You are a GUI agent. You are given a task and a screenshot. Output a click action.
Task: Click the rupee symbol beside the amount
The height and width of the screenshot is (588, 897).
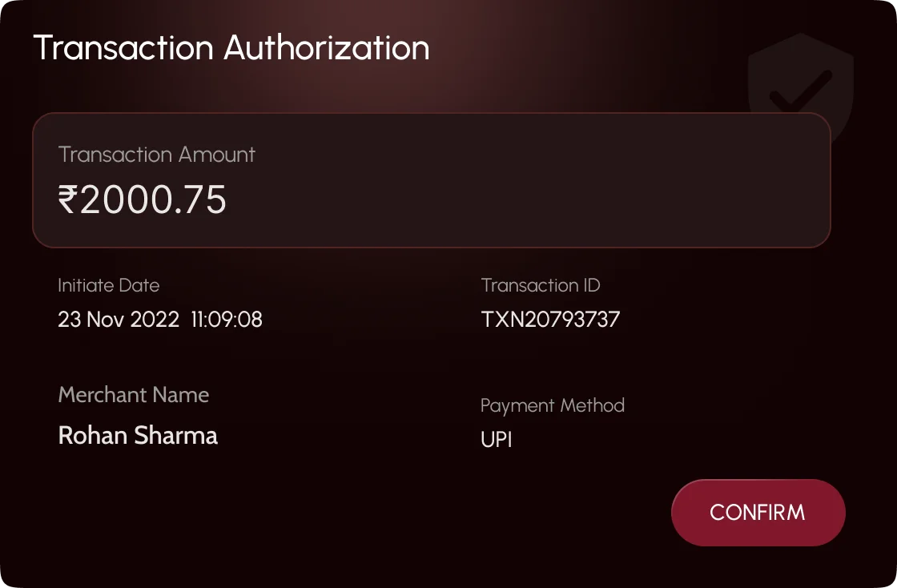click(x=68, y=199)
